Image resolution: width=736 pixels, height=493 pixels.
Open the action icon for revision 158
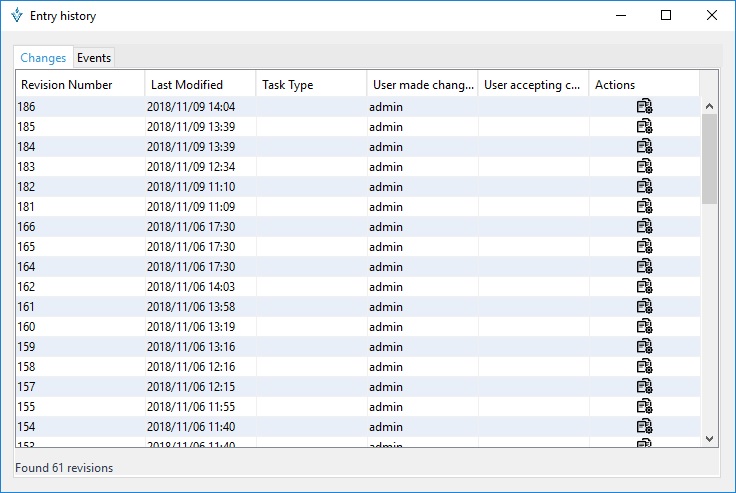(x=644, y=366)
